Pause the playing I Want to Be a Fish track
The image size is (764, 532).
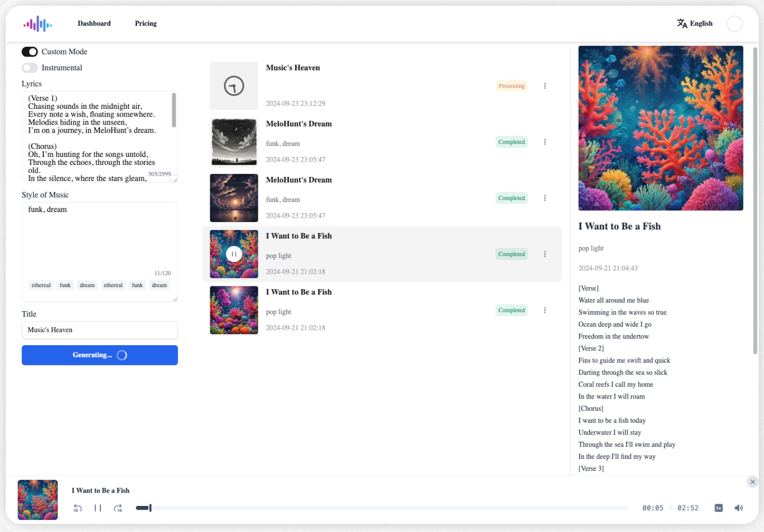(x=233, y=253)
